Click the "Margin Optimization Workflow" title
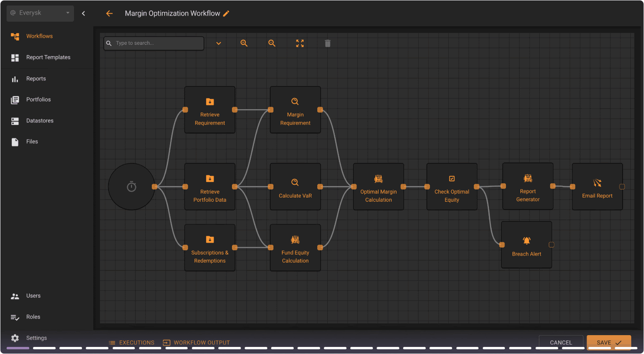 pos(173,14)
